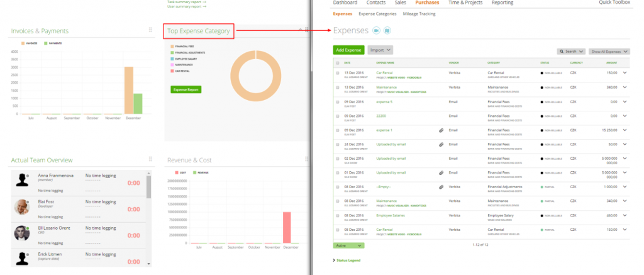Grab the Actual Team Overview widget drag handle
Viewport: 644px width, 275px height.
click(150, 159)
